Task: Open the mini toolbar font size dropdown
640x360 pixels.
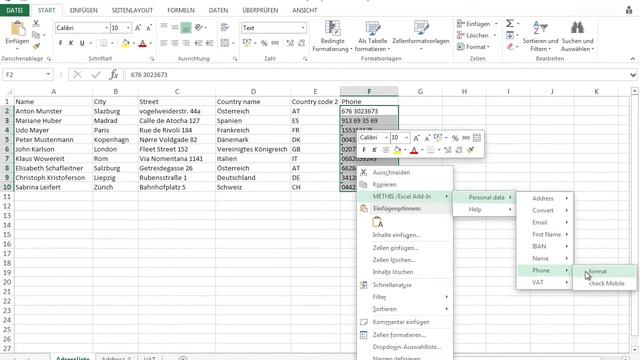Action: point(407,138)
